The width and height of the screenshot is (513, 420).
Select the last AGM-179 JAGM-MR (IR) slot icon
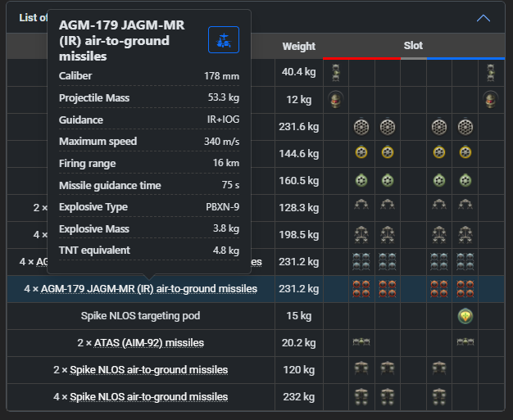[465, 289]
